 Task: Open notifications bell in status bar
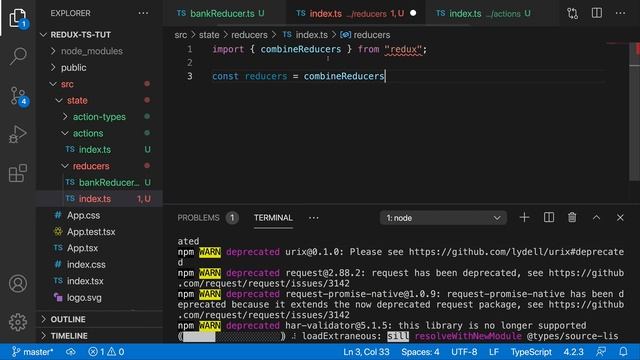(x=623, y=352)
